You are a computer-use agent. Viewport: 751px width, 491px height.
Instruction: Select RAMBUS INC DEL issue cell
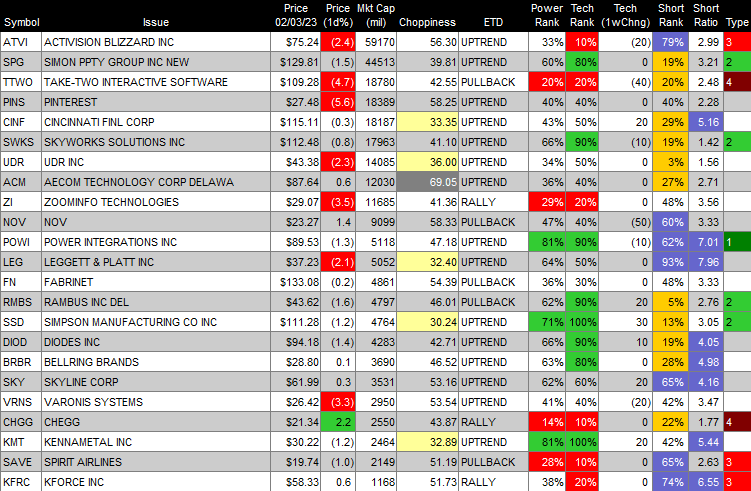coord(156,302)
